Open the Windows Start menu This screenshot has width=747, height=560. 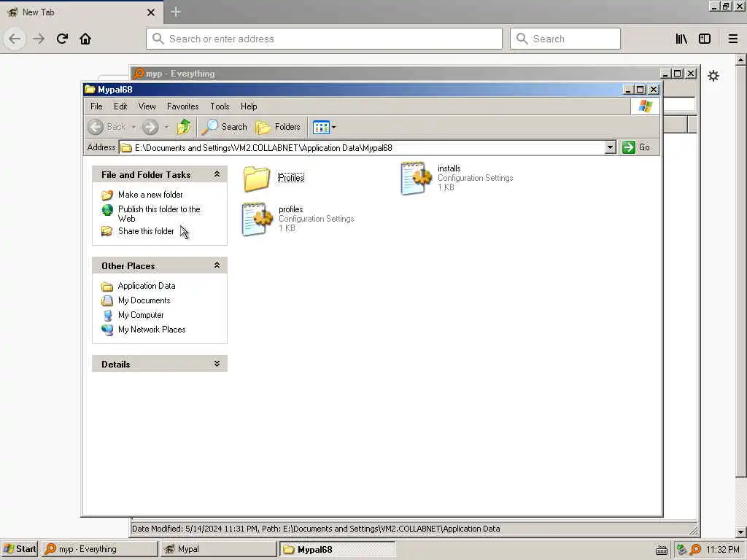point(20,549)
